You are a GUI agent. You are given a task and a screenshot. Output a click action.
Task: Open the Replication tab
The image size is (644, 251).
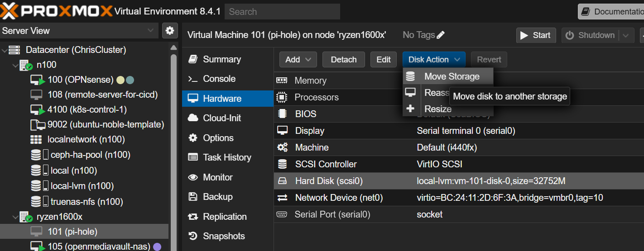(228, 217)
